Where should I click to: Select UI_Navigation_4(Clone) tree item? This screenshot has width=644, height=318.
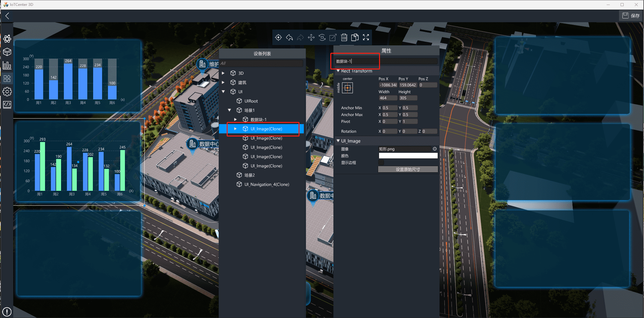(266, 184)
